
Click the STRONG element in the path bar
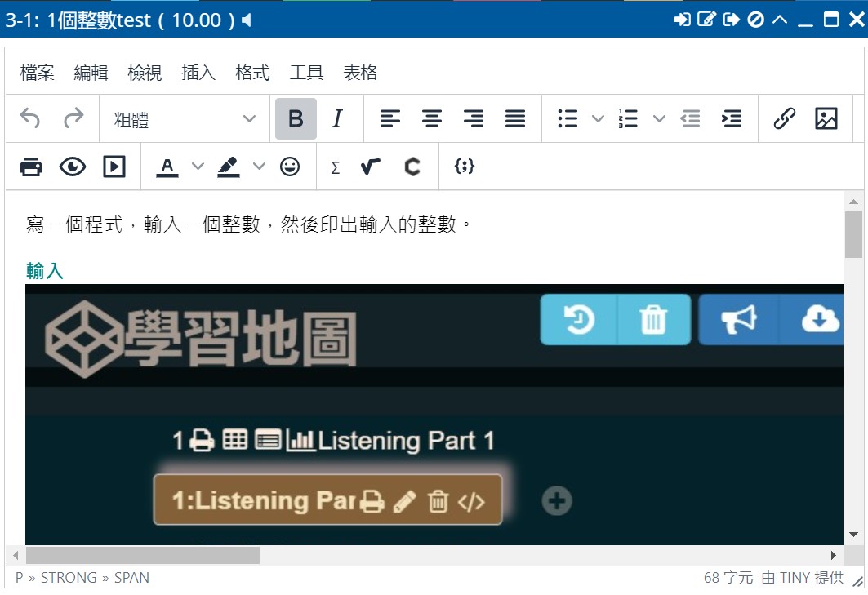coord(69,578)
